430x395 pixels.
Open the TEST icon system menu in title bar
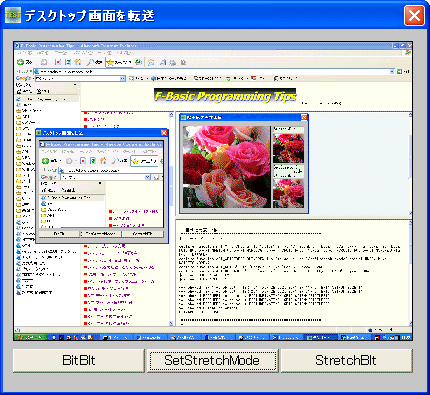(13, 15)
